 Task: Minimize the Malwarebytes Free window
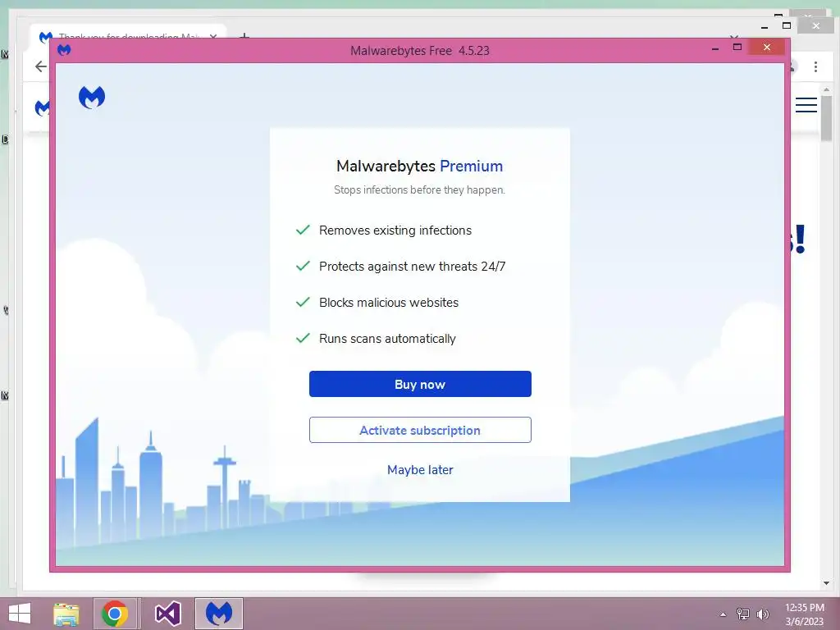tap(715, 48)
